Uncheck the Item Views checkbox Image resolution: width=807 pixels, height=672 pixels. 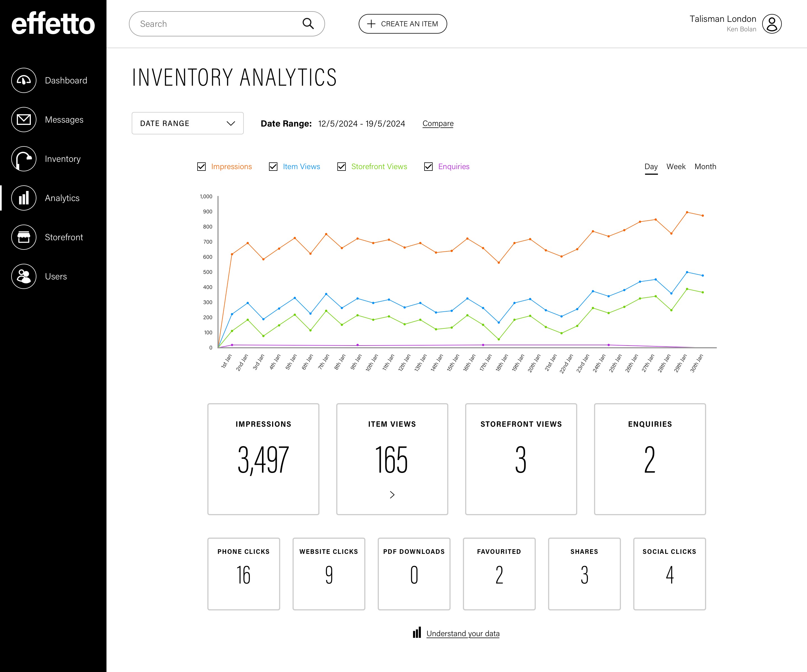click(x=273, y=167)
